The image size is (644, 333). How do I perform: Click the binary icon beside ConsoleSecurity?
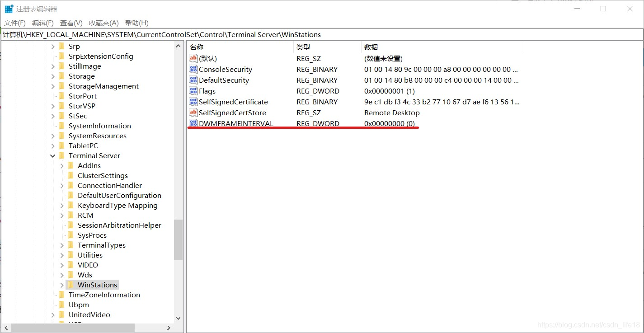[193, 69]
